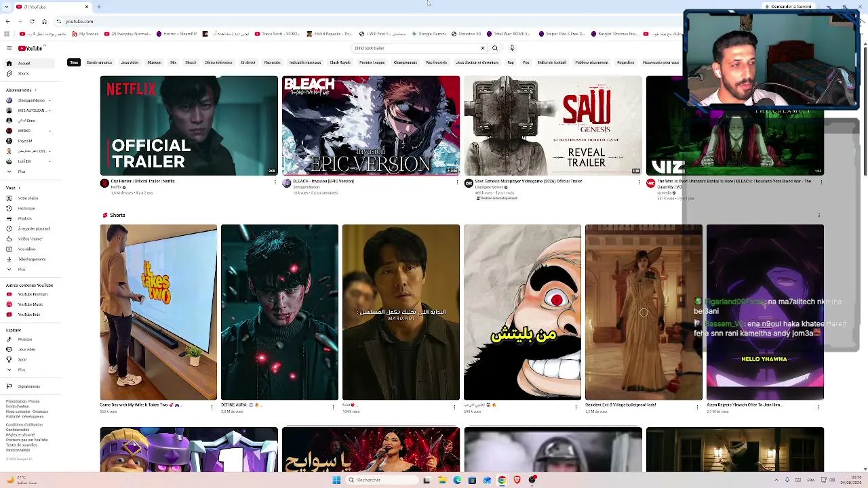Open the Chrome tab search dropdown
Viewport: 868px width, 488px height.
pos(7,7)
